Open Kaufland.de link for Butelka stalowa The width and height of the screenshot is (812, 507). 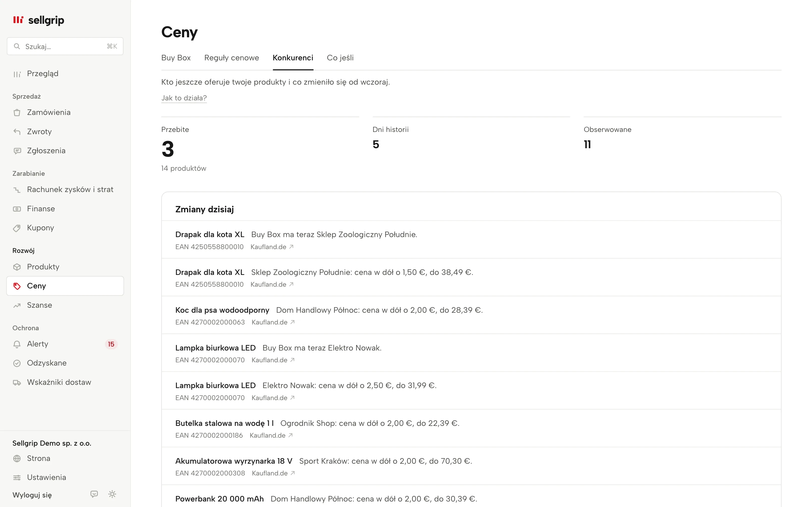[271, 435]
